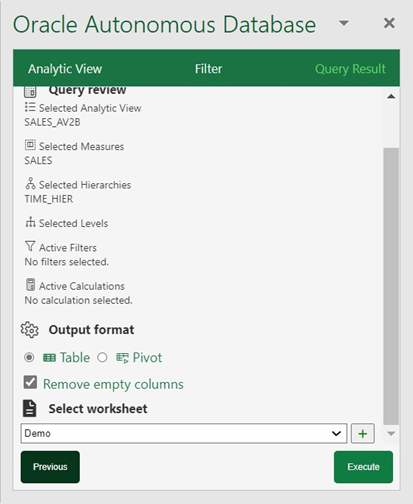Add a new worksheet with plus button

pos(363,434)
